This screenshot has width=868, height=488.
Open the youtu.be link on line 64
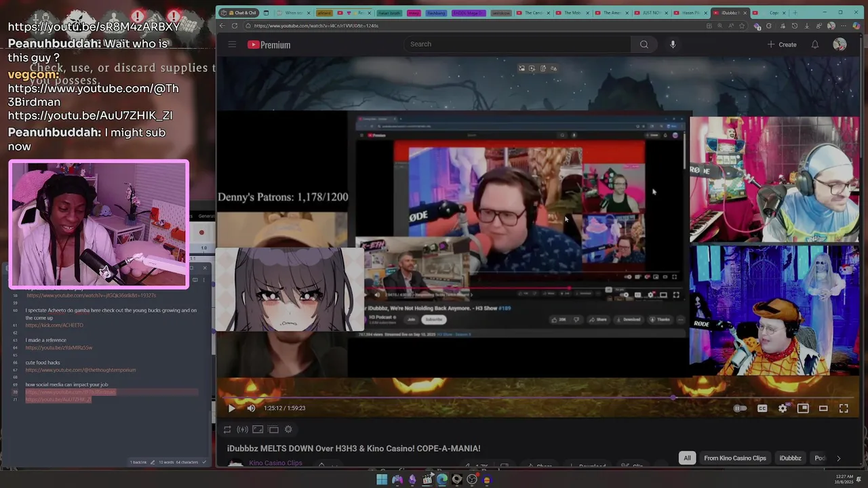tap(59, 348)
